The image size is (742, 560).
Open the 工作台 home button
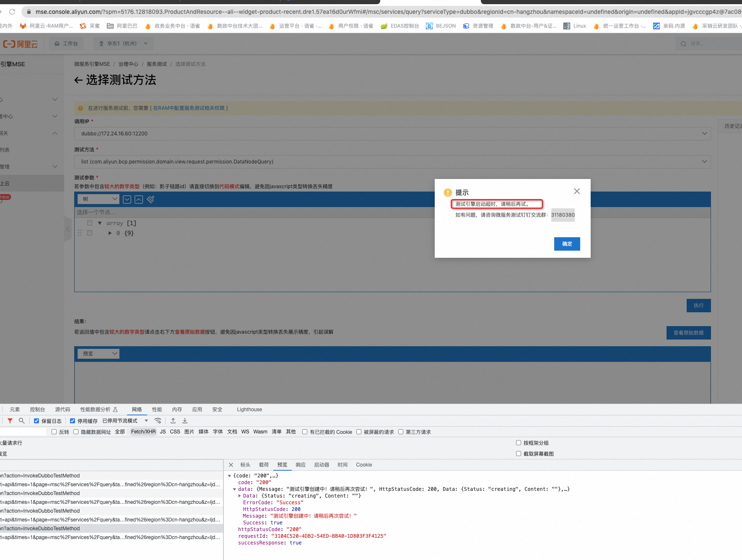(66, 44)
